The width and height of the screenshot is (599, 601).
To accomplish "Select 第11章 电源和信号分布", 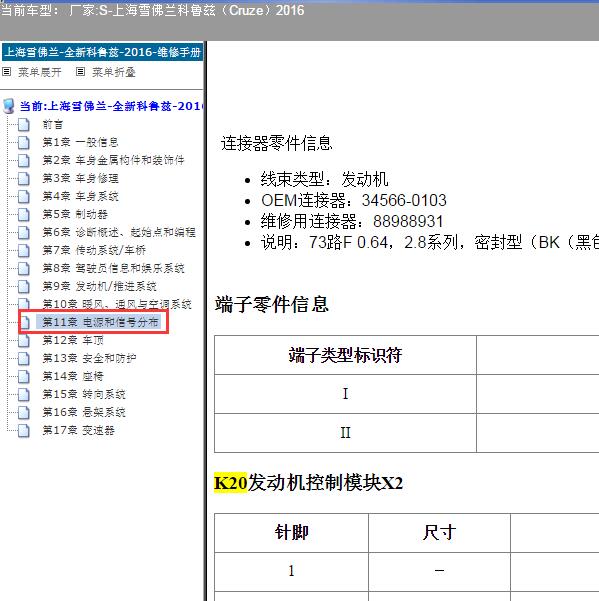I will pyautogui.click(x=100, y=322).
